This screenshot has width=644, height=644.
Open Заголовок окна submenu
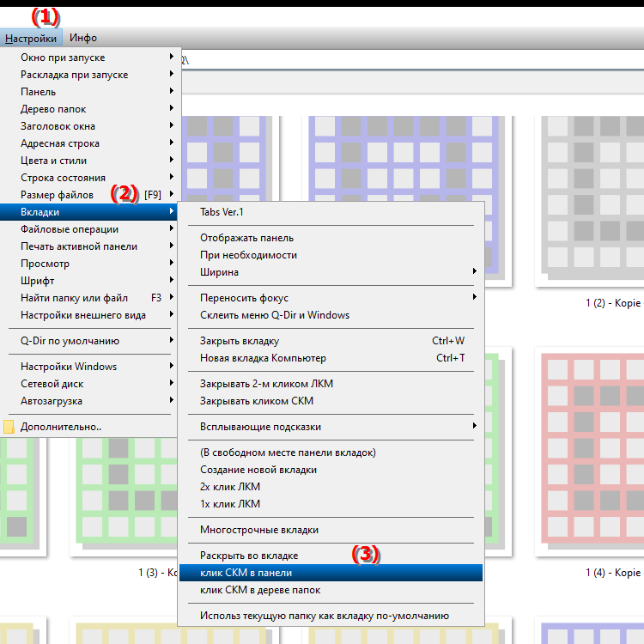[x=89, y=126]
